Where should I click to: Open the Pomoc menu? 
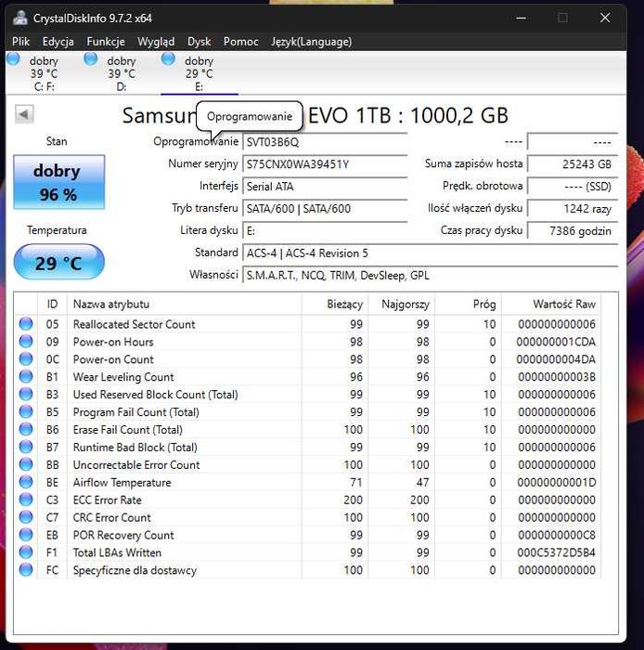pos(241,42)
